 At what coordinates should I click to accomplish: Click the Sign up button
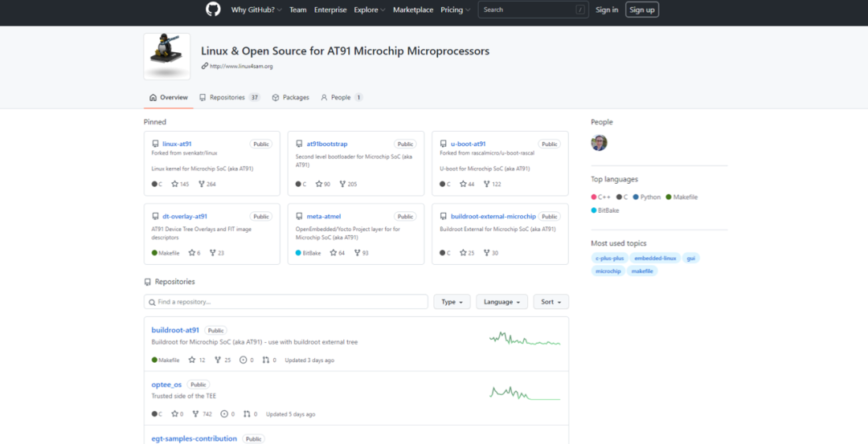642,10
